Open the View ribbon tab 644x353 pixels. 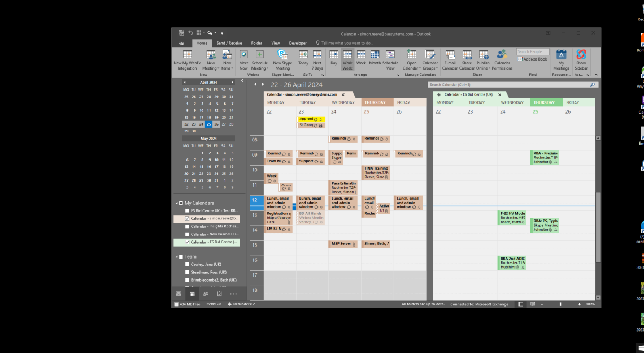276,43
